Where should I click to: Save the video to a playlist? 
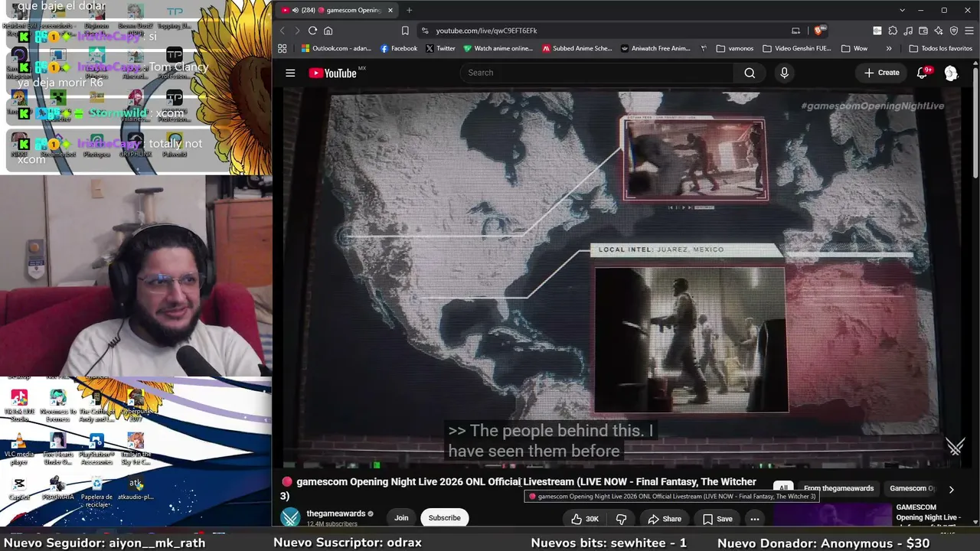coord(717,519)
